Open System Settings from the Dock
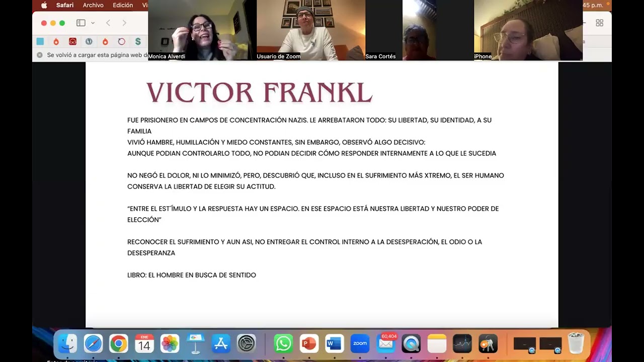This screenshot has height=362, width=644. point(247,344)
